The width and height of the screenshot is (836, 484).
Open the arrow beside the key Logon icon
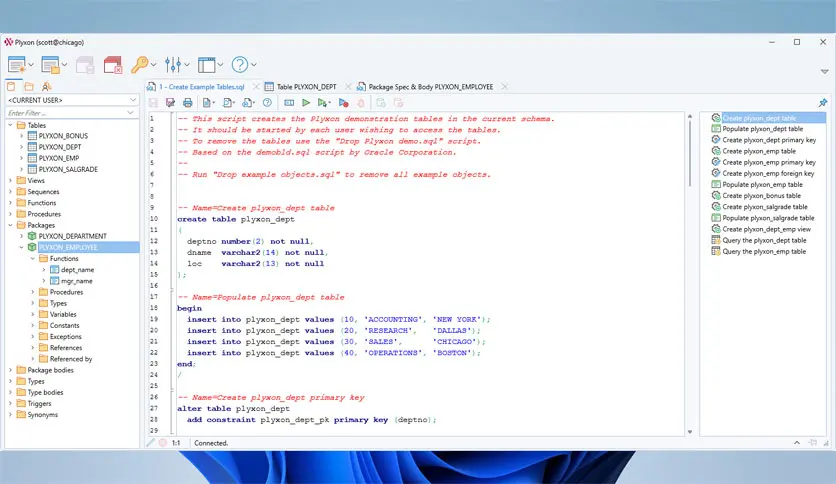(x=154, y=65)
